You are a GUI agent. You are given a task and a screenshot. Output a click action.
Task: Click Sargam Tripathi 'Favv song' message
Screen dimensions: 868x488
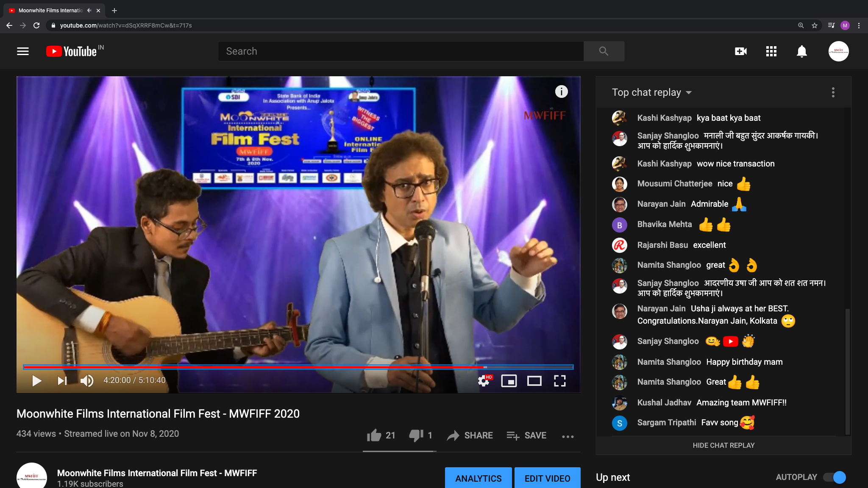728,422
